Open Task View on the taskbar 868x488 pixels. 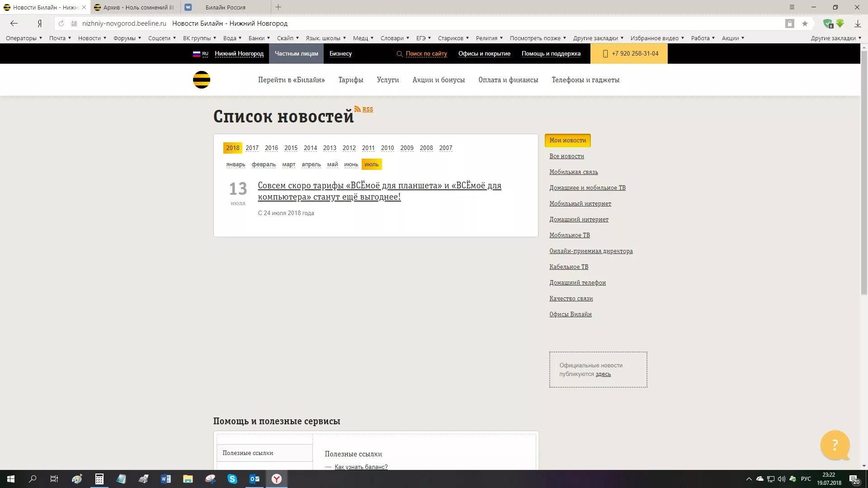pyautogui.click(x=54, y=479)
